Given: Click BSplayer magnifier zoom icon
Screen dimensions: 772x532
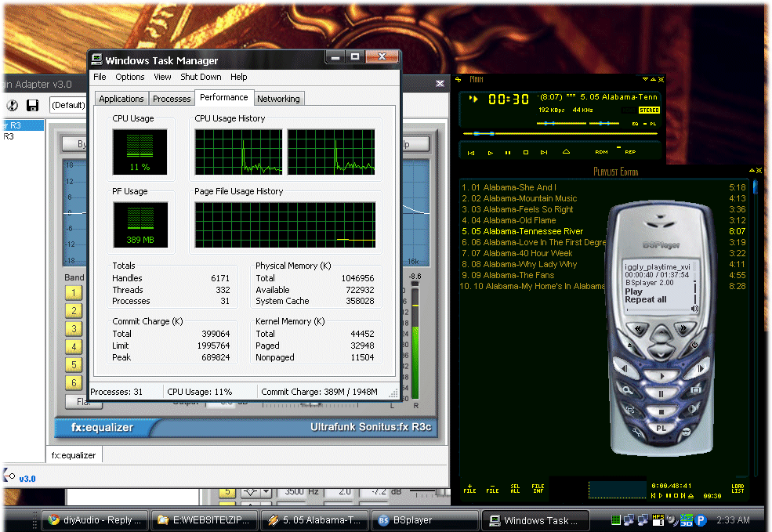Looking at the screenshot, I should point(627,390).
